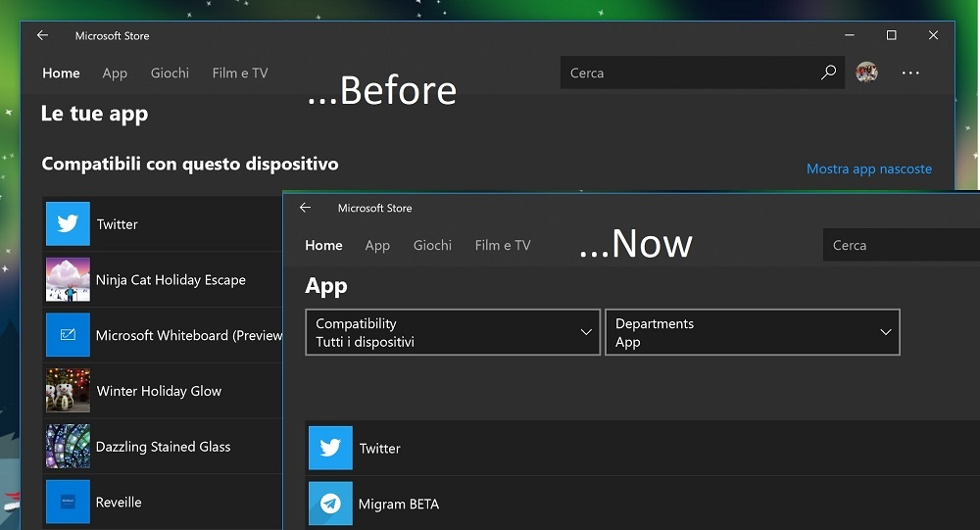Click the Dazzling Stained Glass thumbnail

pos(69,447)
